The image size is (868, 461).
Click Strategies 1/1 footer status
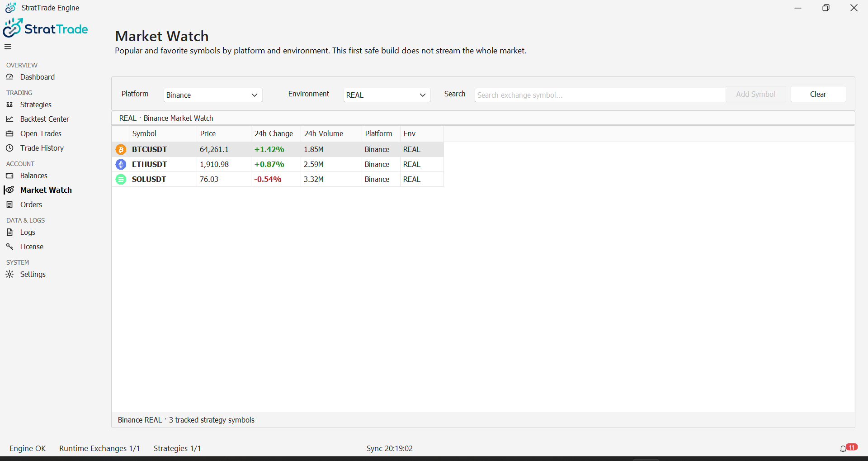(x=177, y=448)
